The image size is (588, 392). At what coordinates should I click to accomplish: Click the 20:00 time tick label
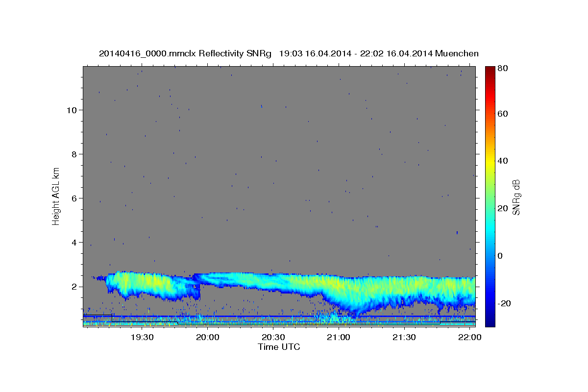point(208,338)
